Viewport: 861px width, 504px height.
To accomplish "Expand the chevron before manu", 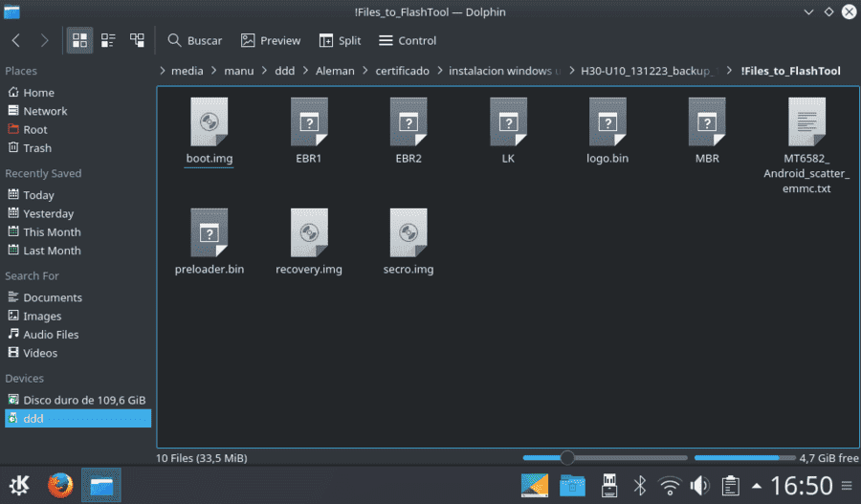I will click(x=214, y=70).
